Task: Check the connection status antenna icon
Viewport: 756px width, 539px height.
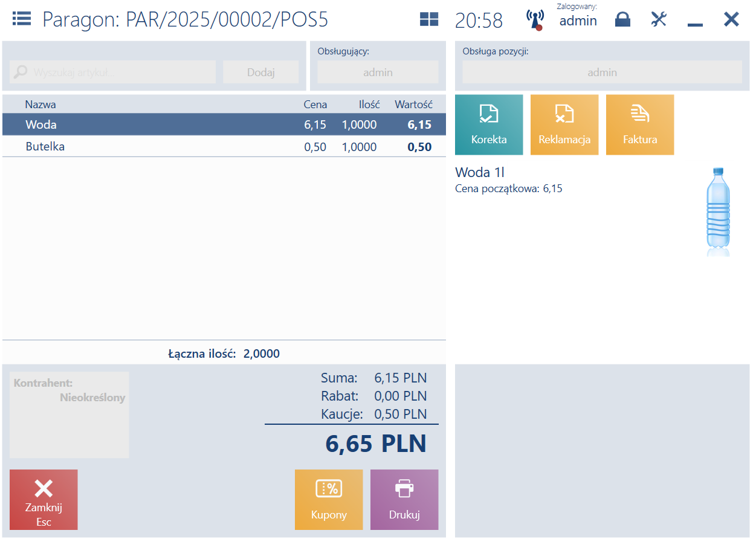Action: coord(535,19)
